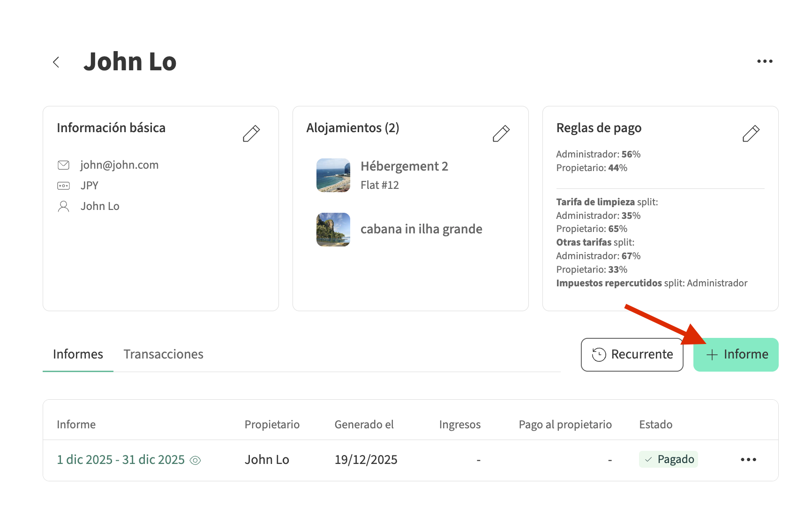Click the JPY currency icon
The height and width of the screenshot is (523, 812).
[63, 186]
